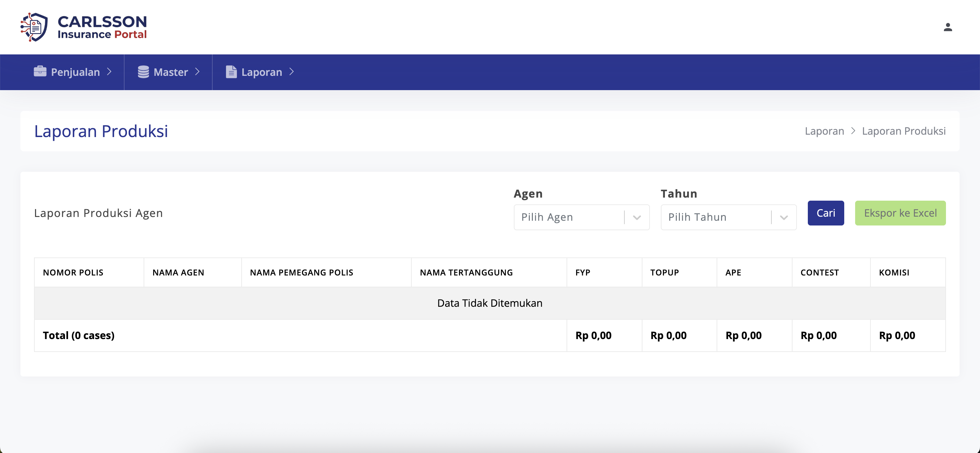Click the document icon beside Laporan
This screenshot has height=453, width=980.
coord(231,71)
